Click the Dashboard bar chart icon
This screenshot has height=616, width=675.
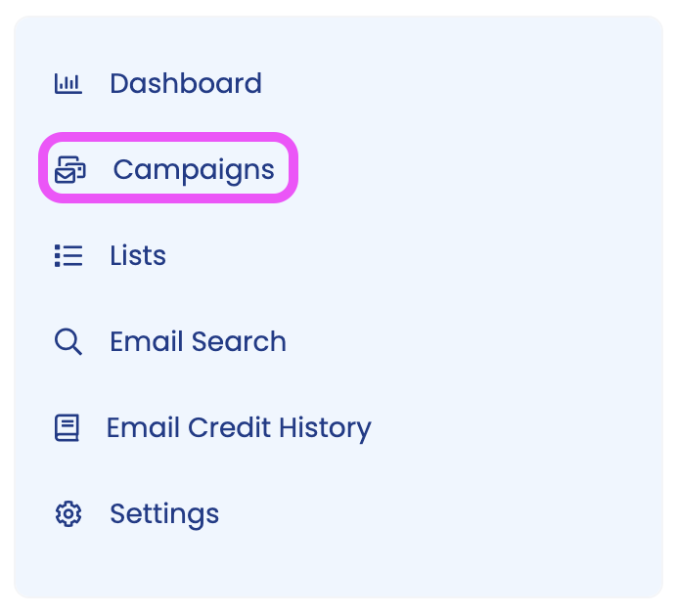coord(67,84)
